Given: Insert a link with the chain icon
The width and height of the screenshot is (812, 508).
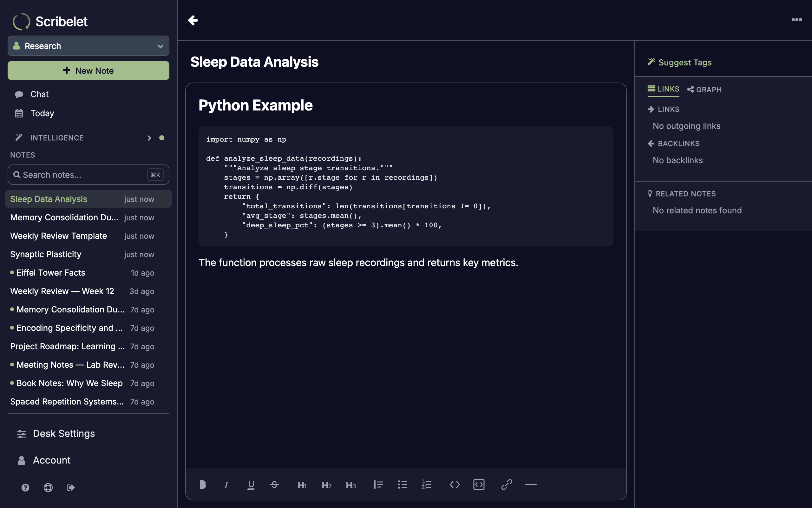Looking at the screenshot, I should pyautogui.click(x=507, y=485).
